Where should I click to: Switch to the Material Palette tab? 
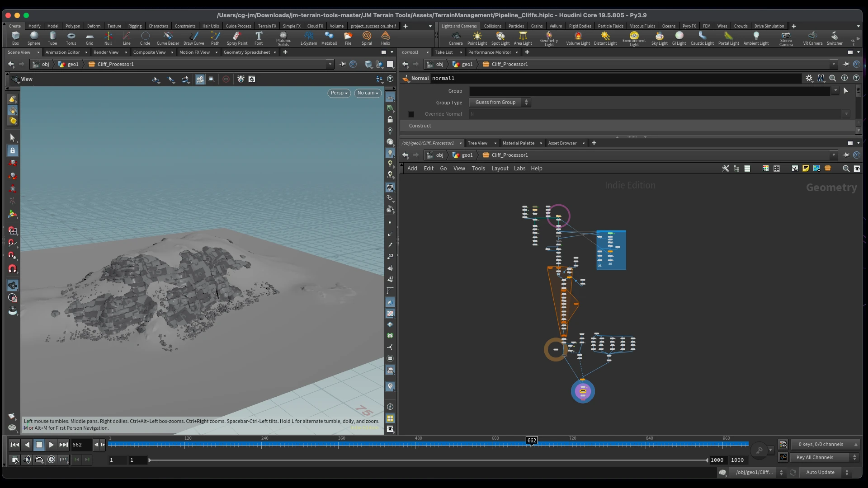coord(519,143)
